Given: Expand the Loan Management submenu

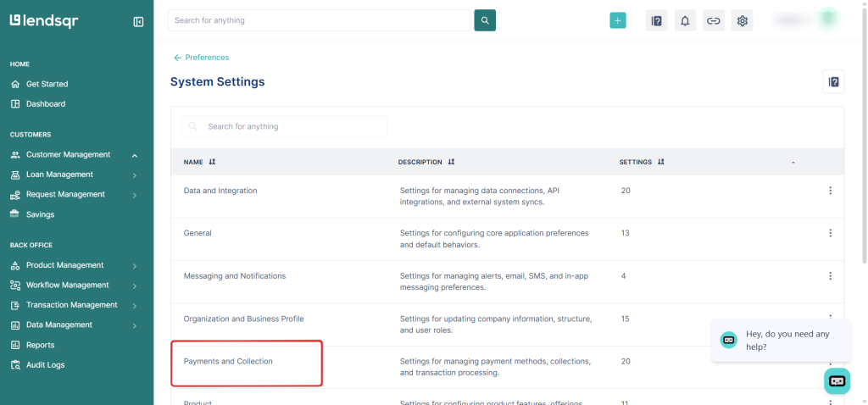Looking at the screenshot, I should tap(135, 175).
